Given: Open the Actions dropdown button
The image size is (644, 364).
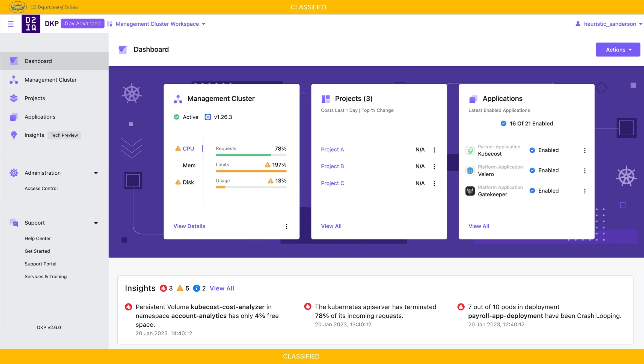Looking at the screenshot, I should pos(618,50).
